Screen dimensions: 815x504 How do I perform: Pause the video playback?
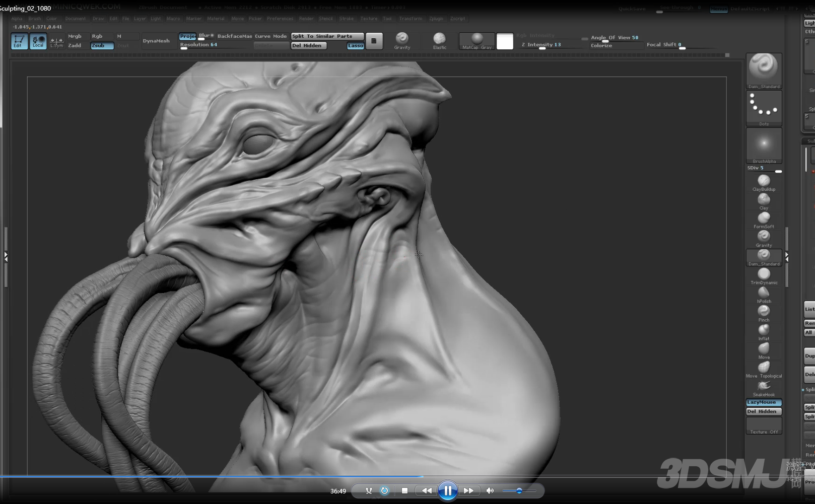click(447, 490)
